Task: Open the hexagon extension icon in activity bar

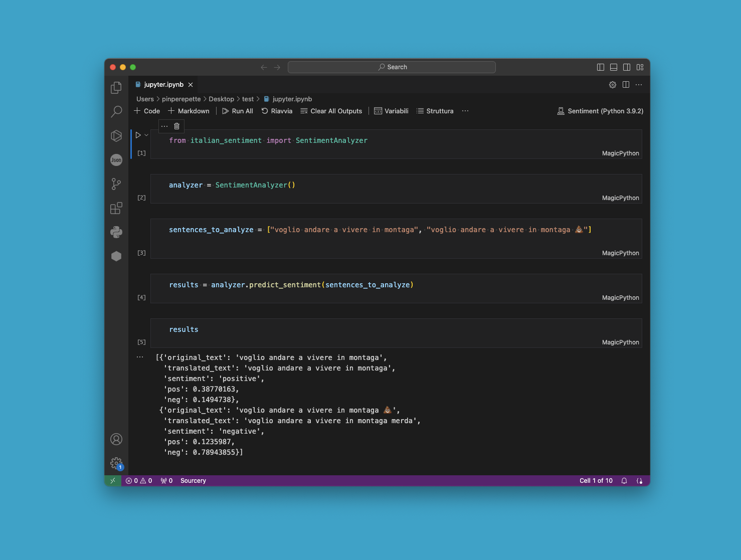Action: (x=116, y=256)
